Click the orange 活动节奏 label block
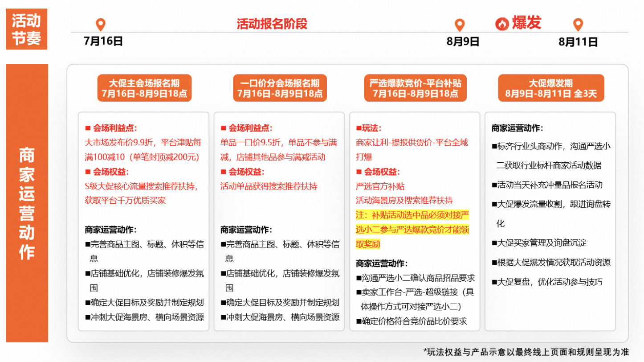644x362 pixels. click(x=26, y=29)
